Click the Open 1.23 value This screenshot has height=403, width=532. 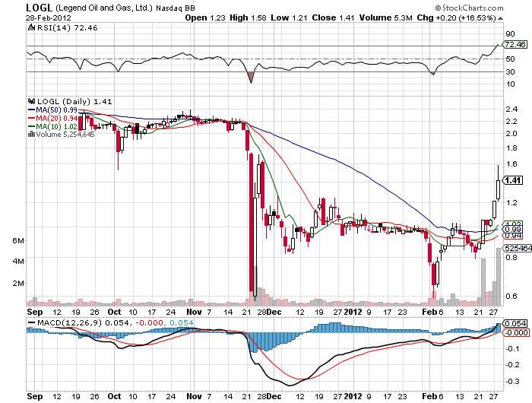(x=205, y=18)
